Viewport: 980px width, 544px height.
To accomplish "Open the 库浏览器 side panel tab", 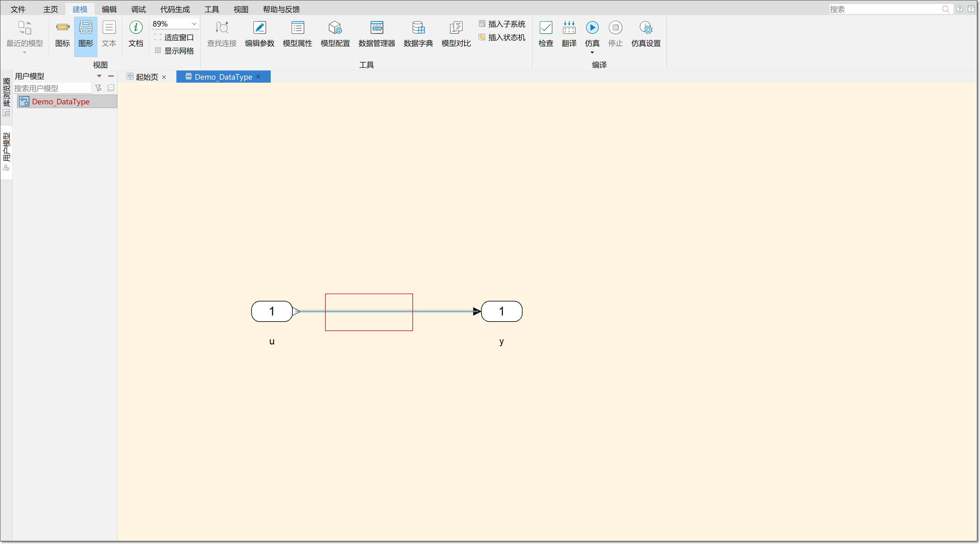I will (x=6, y=97).
